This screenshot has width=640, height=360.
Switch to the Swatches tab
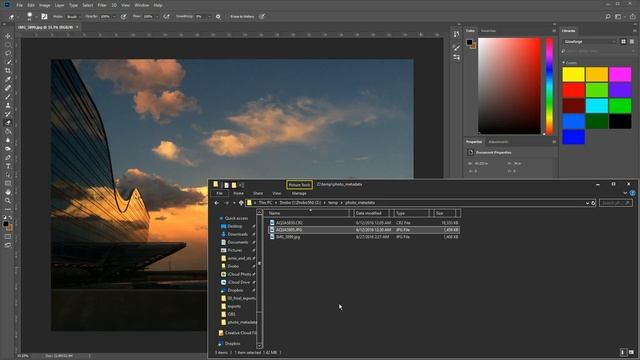coord(488,31)
